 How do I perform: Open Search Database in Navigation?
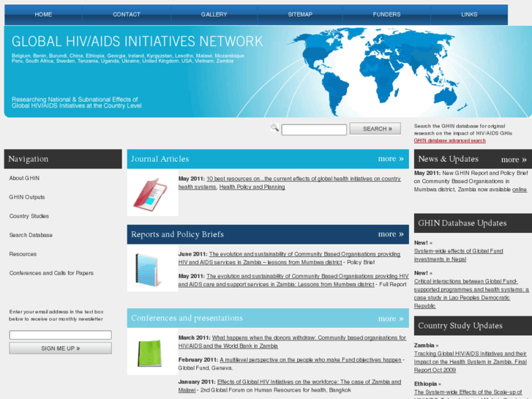pos(31,235)
